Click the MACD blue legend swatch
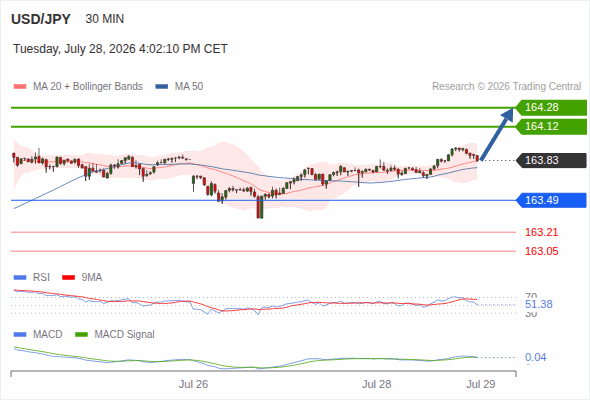 (20, 335)
